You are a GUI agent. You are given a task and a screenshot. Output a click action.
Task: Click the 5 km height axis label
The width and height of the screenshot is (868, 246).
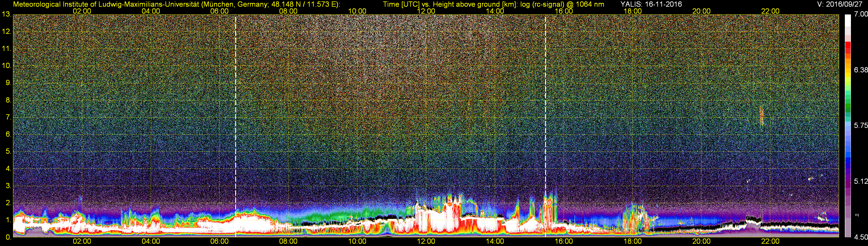click(x=8, y=152)
